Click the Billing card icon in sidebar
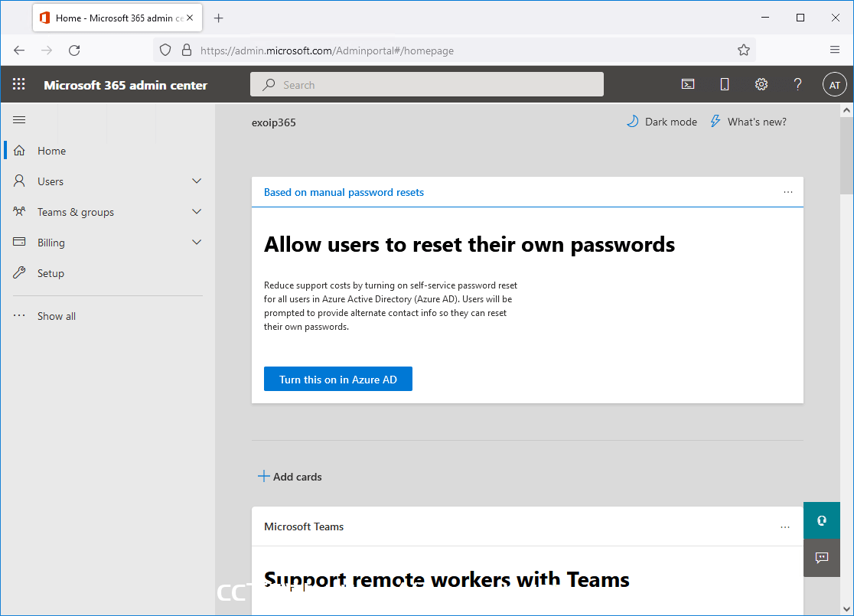This screenshot has height=616, width=854. (x=19, y=242)
